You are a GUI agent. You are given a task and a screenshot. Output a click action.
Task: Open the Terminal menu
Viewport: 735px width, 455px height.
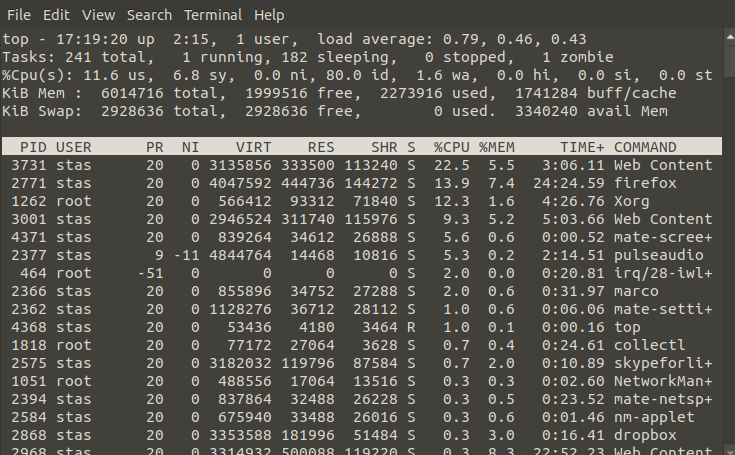click(213, 15)
